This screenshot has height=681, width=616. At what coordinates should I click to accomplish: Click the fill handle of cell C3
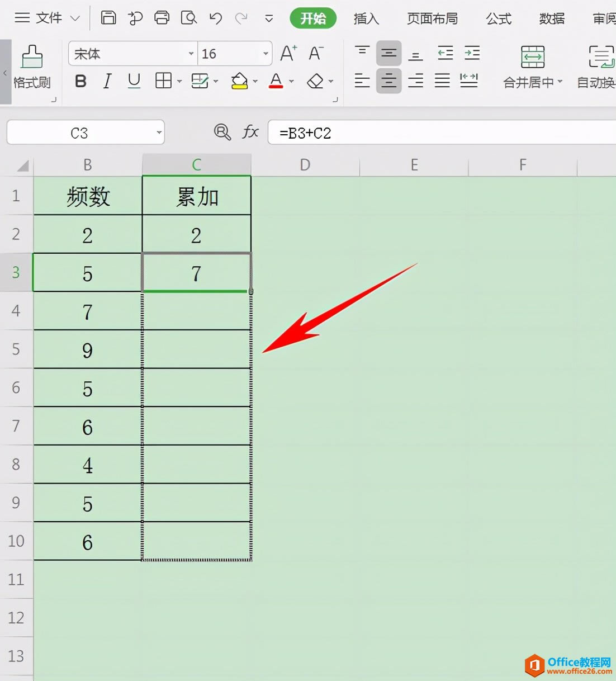[251, 291]
